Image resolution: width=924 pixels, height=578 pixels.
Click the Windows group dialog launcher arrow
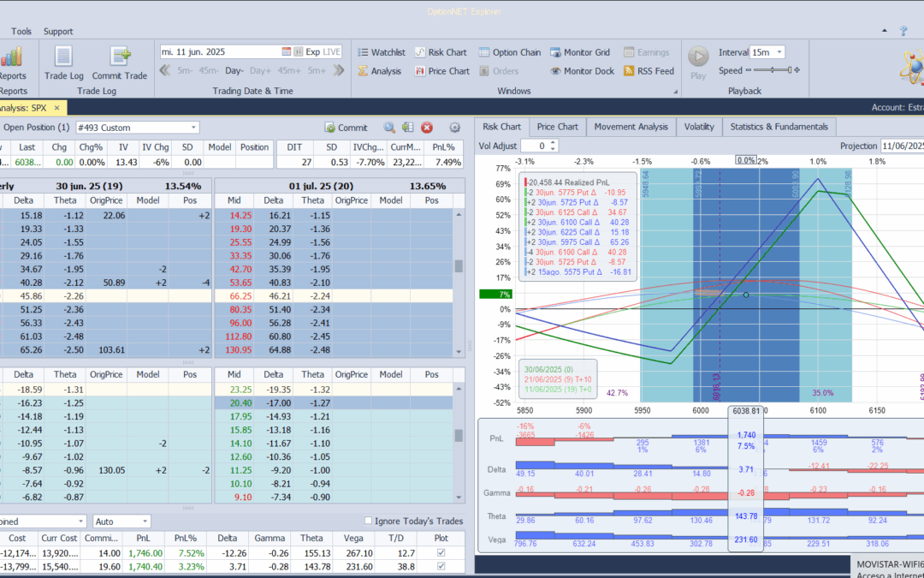pos(675,92)
